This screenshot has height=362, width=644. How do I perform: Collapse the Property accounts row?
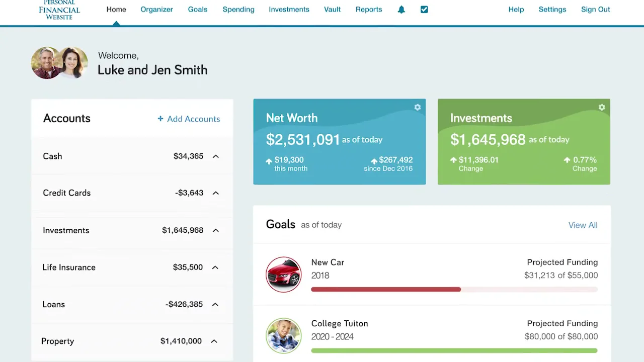click(214, 341)
